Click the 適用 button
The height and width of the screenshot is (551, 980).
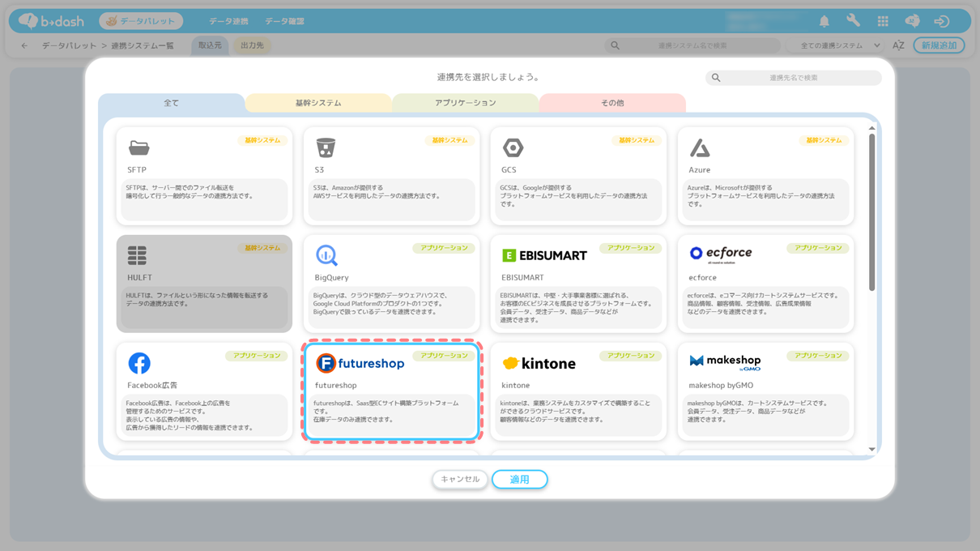click(519, 479)
